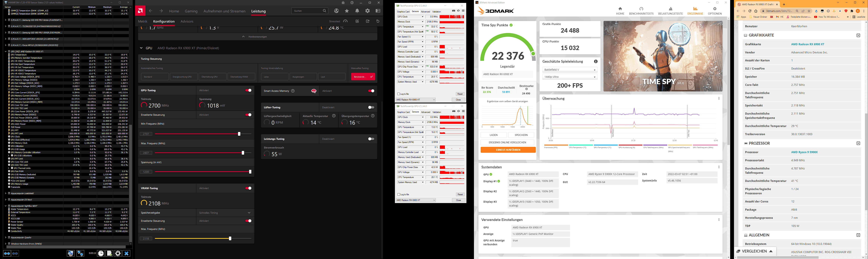Image resolution: width=868 pixels, height=259 pixels.
Task: Go back using AMD Software back arrow
Action: [151, 11]
